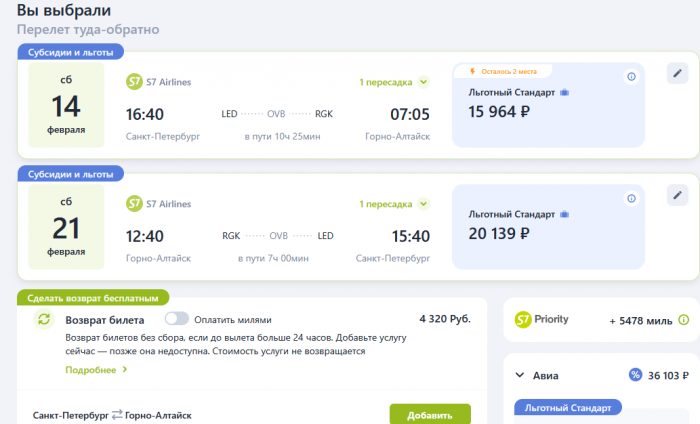Click the S7 Airlines logo on outbound flight
Screen dimensions: 700x424
[x=135, y=82]
